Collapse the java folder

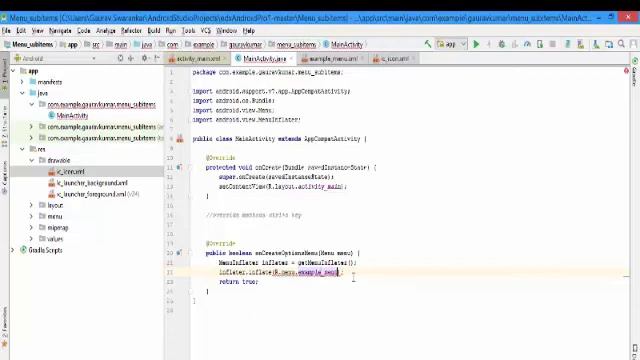coord(22,93)
